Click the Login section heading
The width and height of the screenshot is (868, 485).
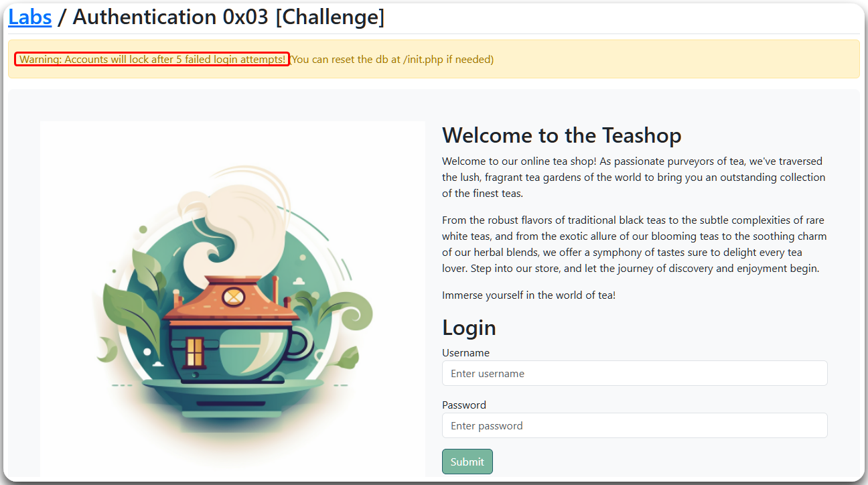469,328
